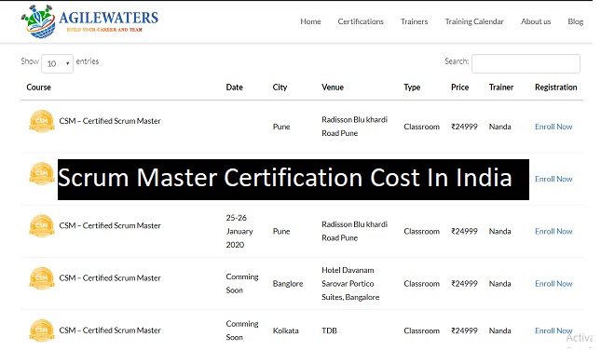The height and width of the screenshot is (364, 601).
Task: Sort by the Trainer column header
Action: [x=501, y=88]
